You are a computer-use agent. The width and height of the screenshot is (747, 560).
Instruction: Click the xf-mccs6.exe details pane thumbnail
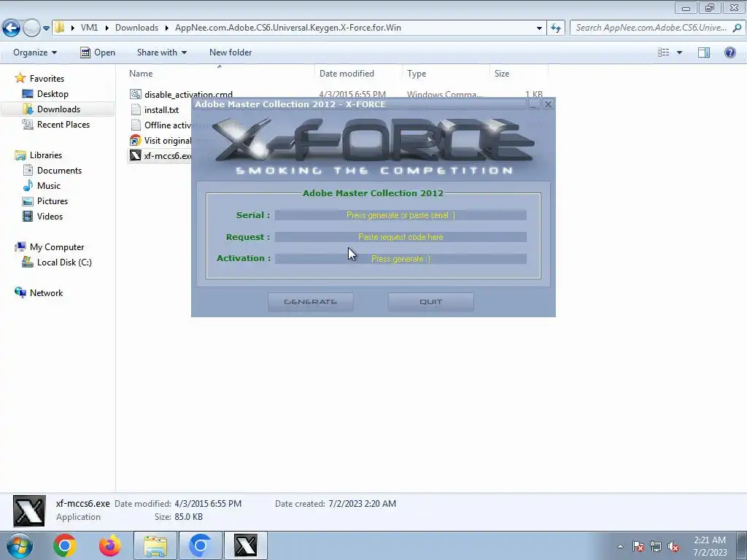pyautogui.click(x=29, y=511)
